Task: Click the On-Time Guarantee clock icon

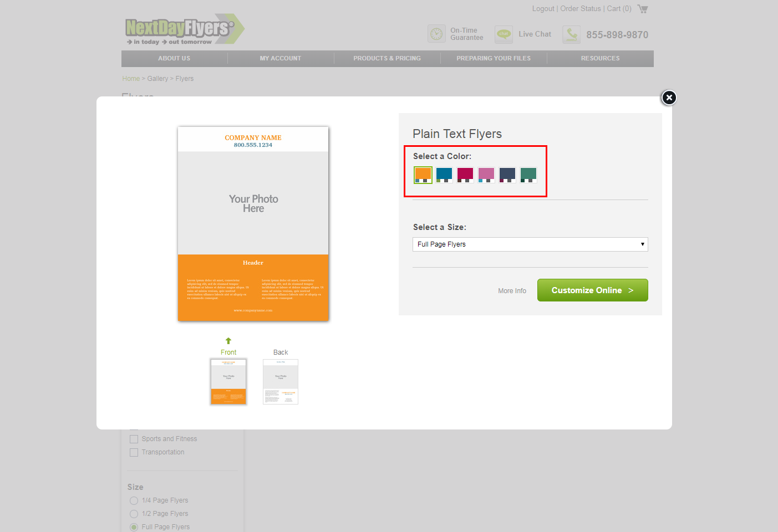Action: coord(436,34)
